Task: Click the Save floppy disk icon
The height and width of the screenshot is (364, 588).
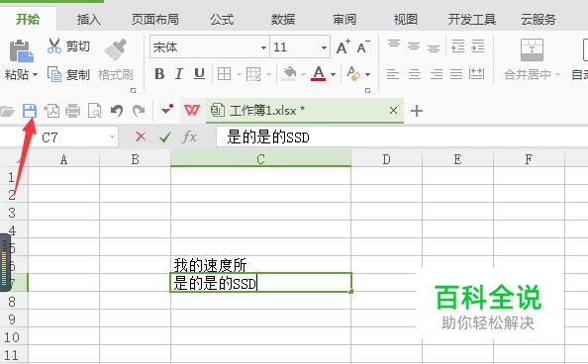Action: click(x=30, y=111)
